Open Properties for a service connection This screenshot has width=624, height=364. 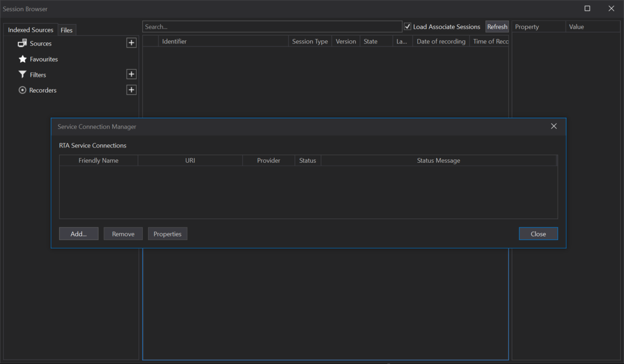(x=167, y=233)
